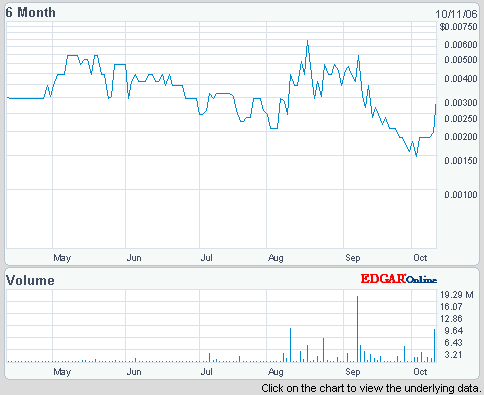
Task: Click 'Jul' under the volume chart
Action: tap(207, 372)
